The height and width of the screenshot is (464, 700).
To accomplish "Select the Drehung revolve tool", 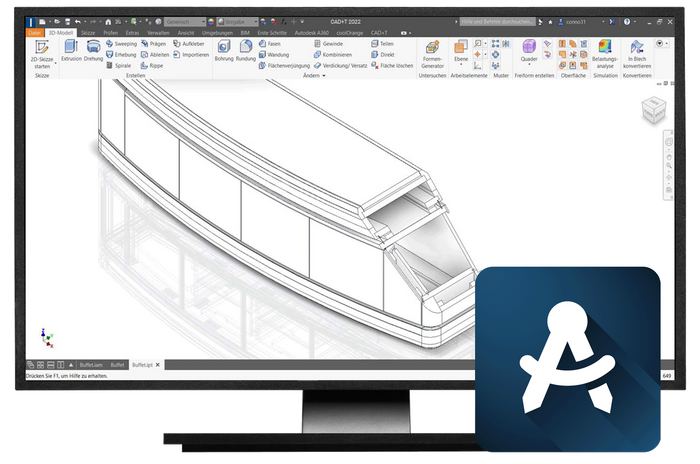I will pos(93,50).
